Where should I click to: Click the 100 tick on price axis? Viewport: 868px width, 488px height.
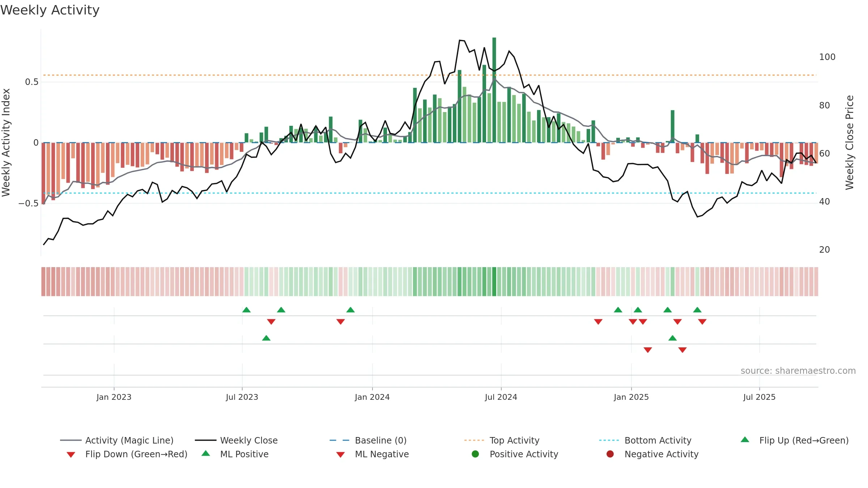(x=827, y=57)
